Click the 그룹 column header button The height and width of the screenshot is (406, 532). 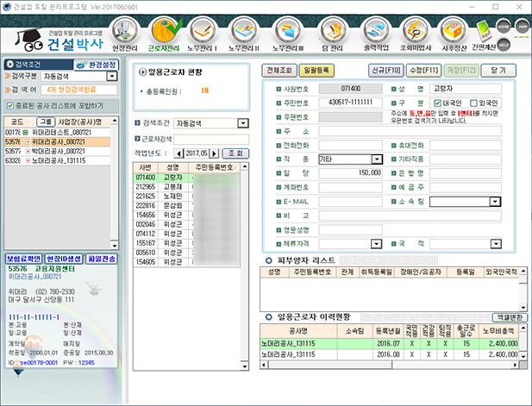coord(46,122)
